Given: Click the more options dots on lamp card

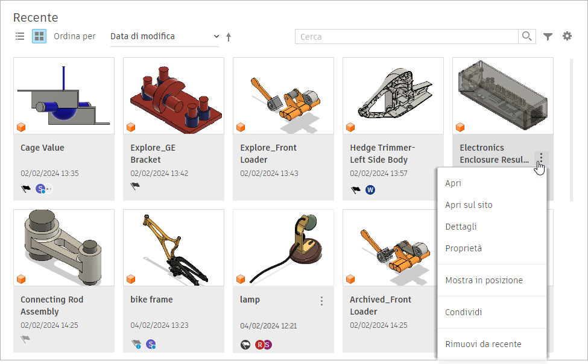Looking at the screenshot, I should (321, 301).
